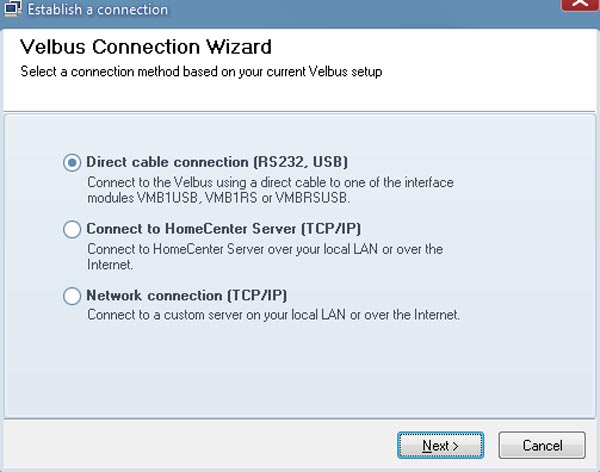Click the "Connect to HomeCenter Server (TCP/IP)" label text
The width and height of the screenshot is (600, 472).
(224, 229)
